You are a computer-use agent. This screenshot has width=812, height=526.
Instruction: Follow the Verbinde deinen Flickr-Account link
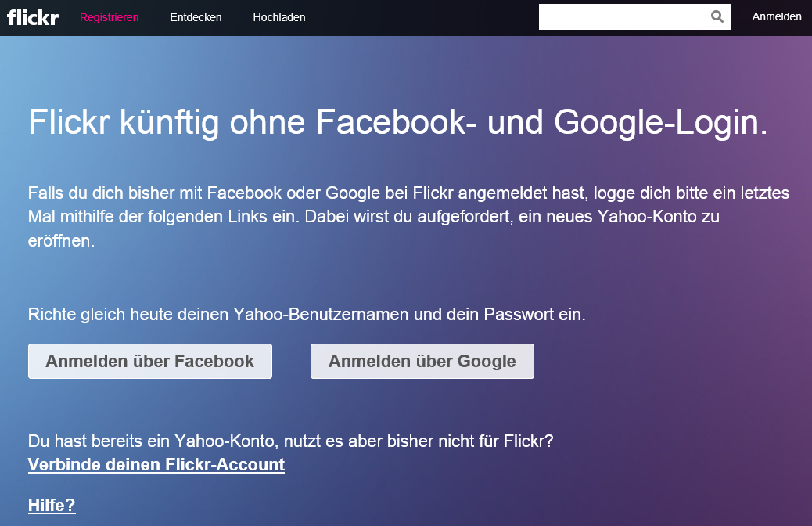(x=156, y=464)
